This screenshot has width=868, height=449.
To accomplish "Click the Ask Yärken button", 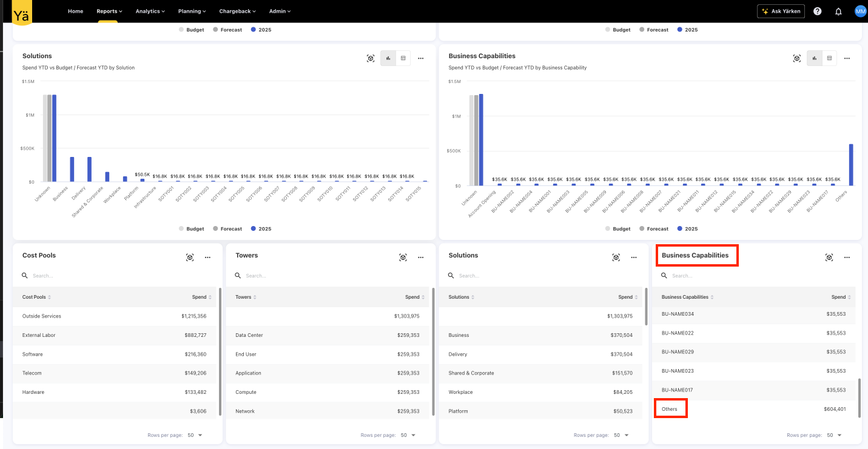I will tap(781, 12).
